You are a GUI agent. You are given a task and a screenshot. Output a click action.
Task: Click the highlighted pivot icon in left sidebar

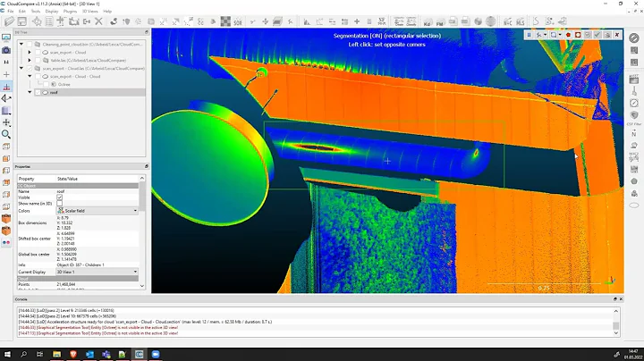point(6,87)
